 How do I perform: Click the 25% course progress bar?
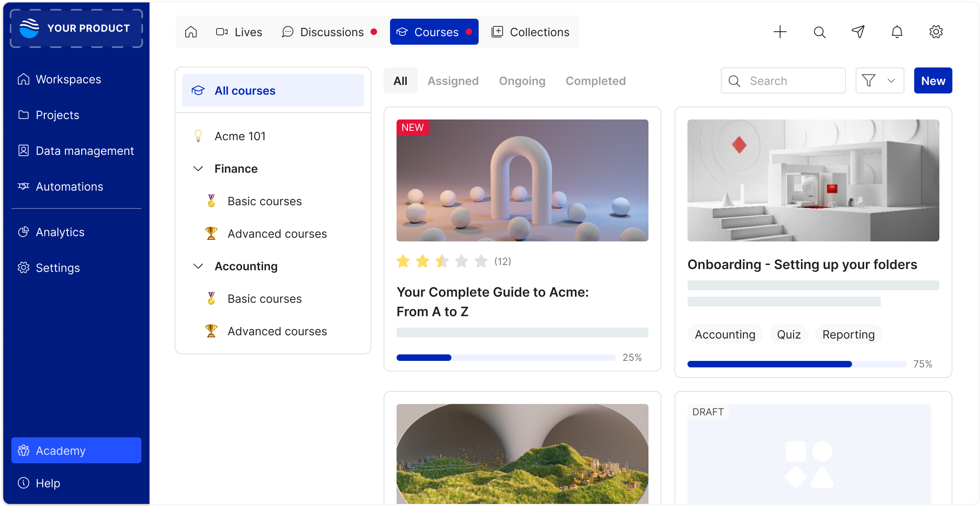point(506,358)
